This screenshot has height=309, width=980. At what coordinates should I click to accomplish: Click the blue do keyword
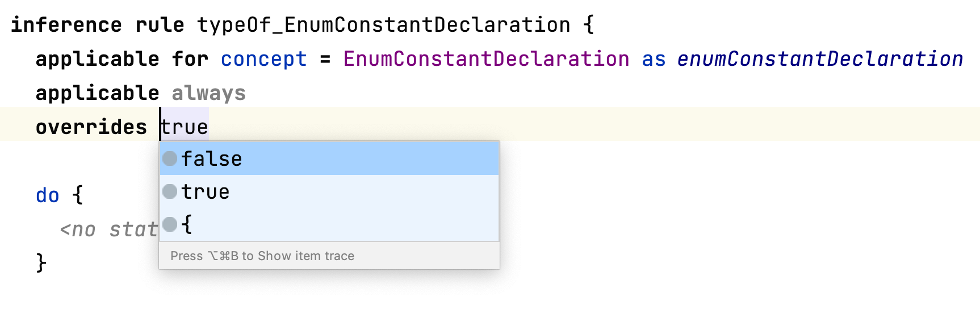(47, 195)
